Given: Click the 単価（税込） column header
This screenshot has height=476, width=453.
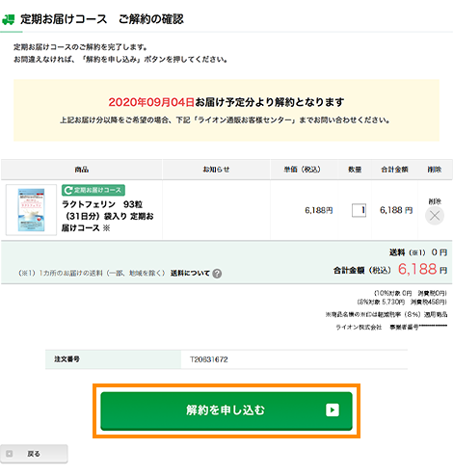Looking at the screenshot, I should coord(302,170).
